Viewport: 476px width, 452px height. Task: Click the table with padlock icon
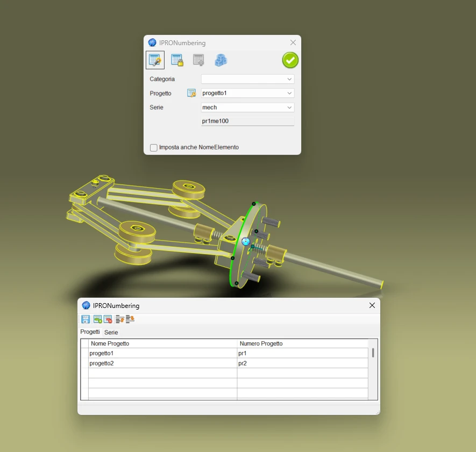pyautogui.click(x=177, y=60)
